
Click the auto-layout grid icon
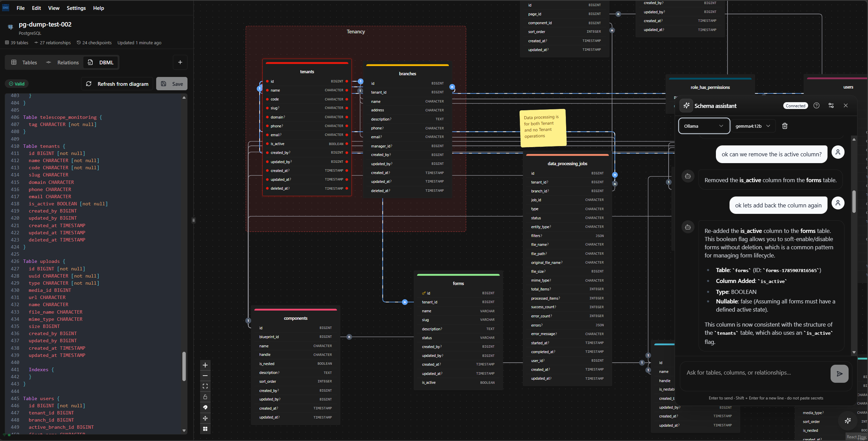(x=205, y=429)
